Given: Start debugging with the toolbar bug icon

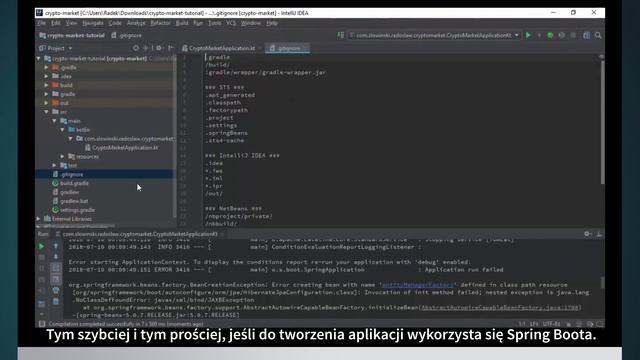Looking at the screenshot, I should pos(550,36).
